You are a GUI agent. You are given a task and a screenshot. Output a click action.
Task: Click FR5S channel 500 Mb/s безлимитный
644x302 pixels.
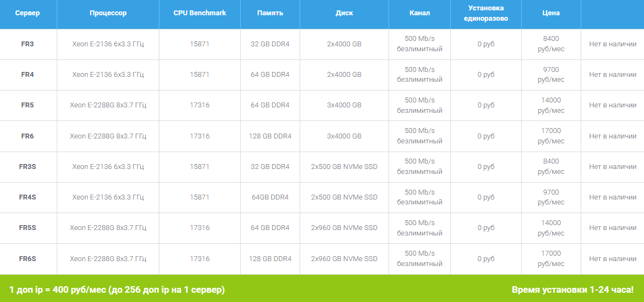tap(420, 228)
